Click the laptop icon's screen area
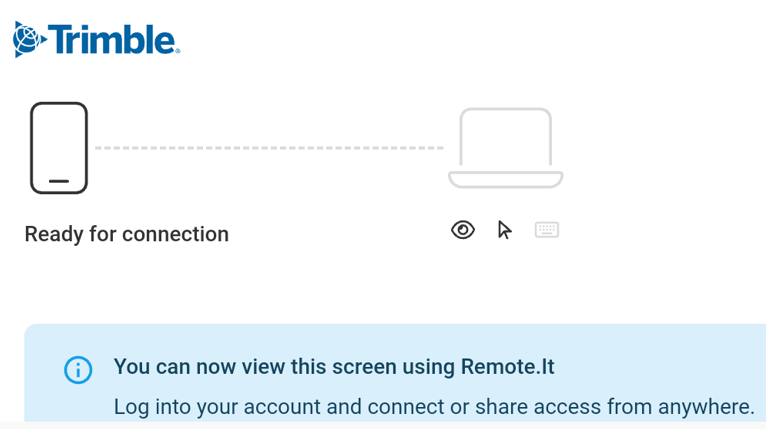This screenshot has height=429, width=766. click(505, 138)
